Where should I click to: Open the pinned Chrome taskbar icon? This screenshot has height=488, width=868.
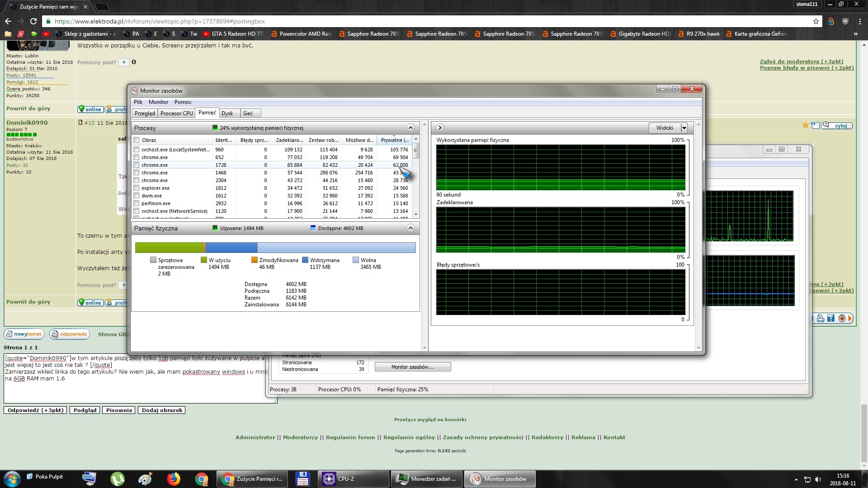(x=202, y=479)
